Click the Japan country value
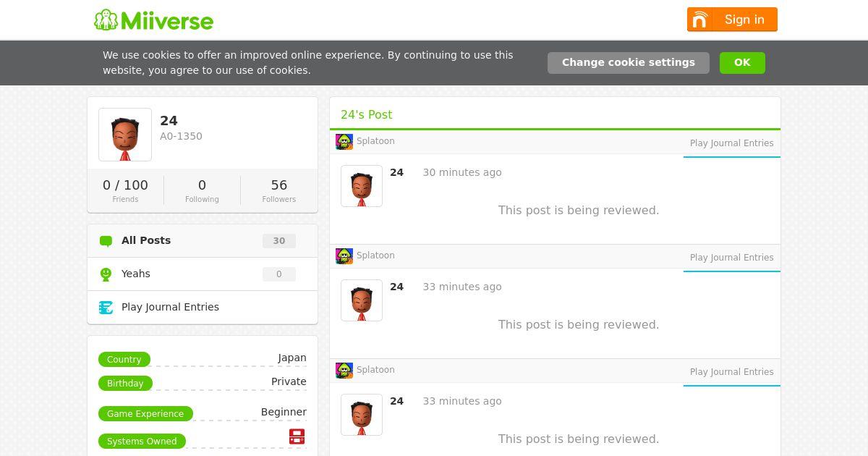The width and height of the screenshot is (868, 456). click(292, 358)
